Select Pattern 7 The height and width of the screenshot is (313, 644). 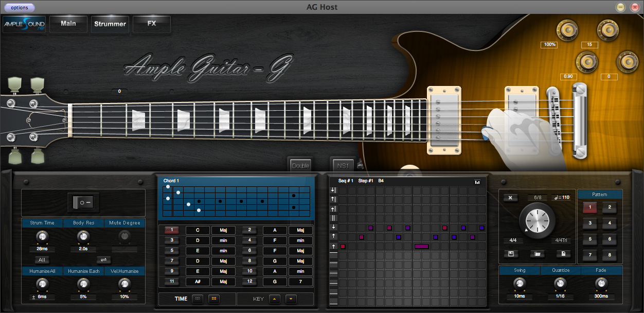tap(590, 255)
